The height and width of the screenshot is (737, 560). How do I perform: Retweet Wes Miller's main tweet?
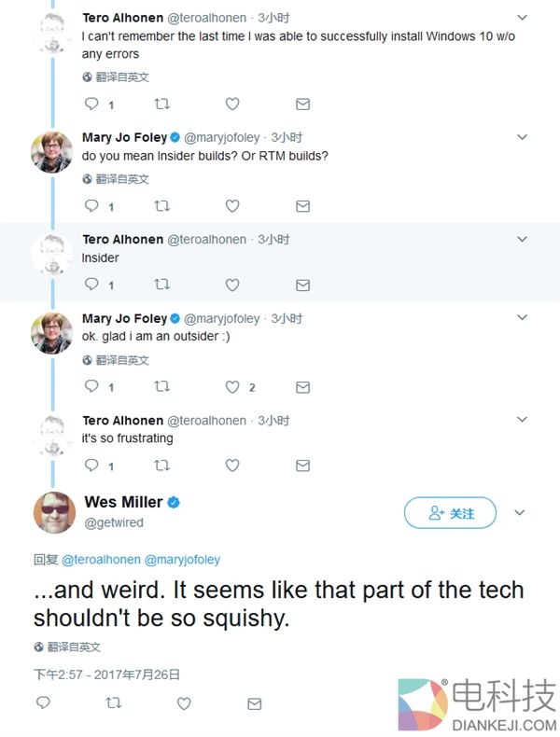pyautogui.click(x=114, y=703)
